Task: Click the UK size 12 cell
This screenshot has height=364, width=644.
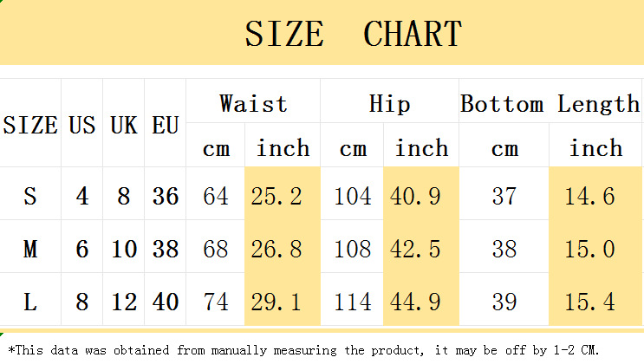Action: click(124, 302)
